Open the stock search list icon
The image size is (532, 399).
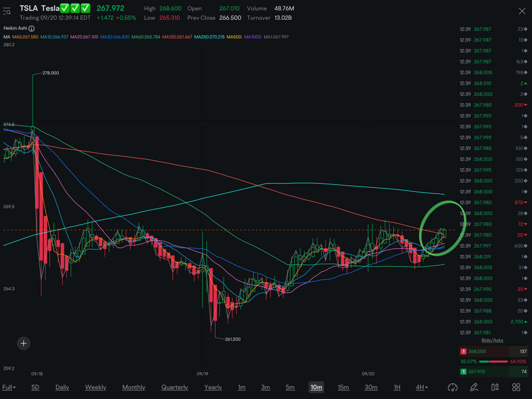7,11
